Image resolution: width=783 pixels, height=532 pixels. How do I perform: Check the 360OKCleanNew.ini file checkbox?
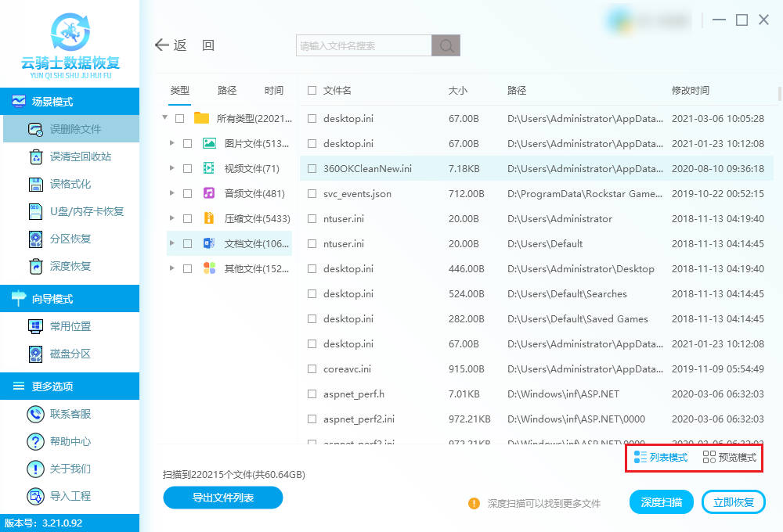(x=312, y=169)
